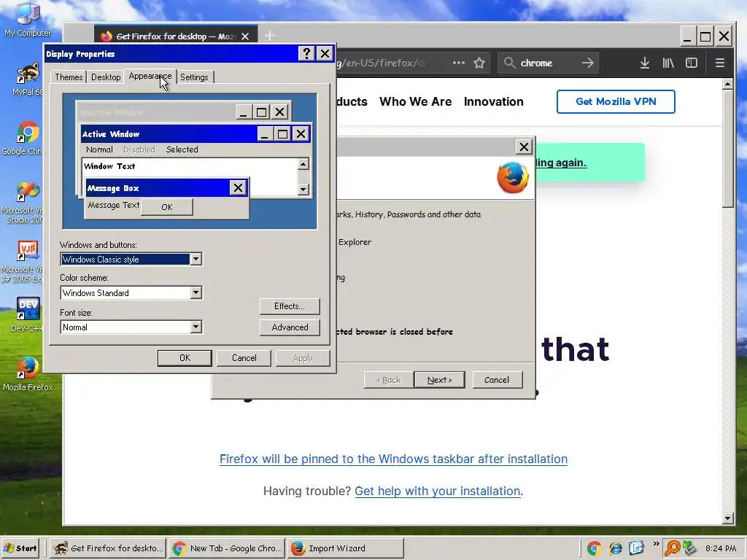Close the Get Firefox for desktop tab
Viewport: 747px width, 560px height.
[x=245, y=36]
